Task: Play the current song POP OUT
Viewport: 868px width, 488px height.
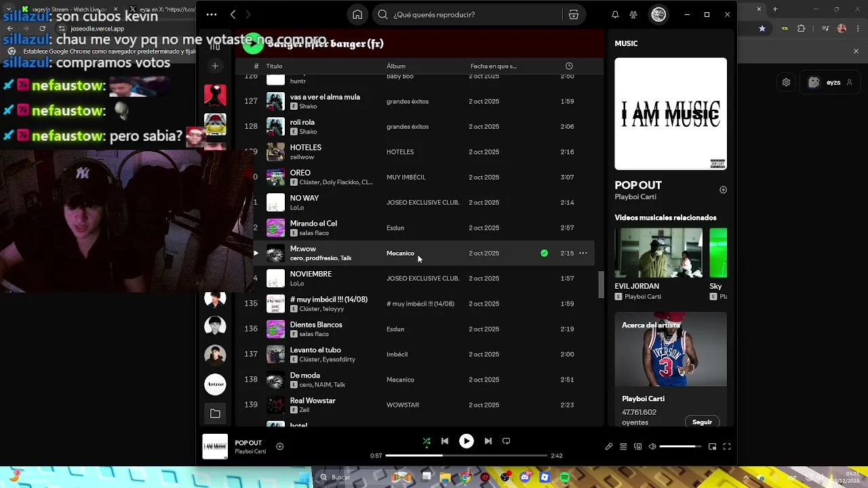Action: [467, 441]
